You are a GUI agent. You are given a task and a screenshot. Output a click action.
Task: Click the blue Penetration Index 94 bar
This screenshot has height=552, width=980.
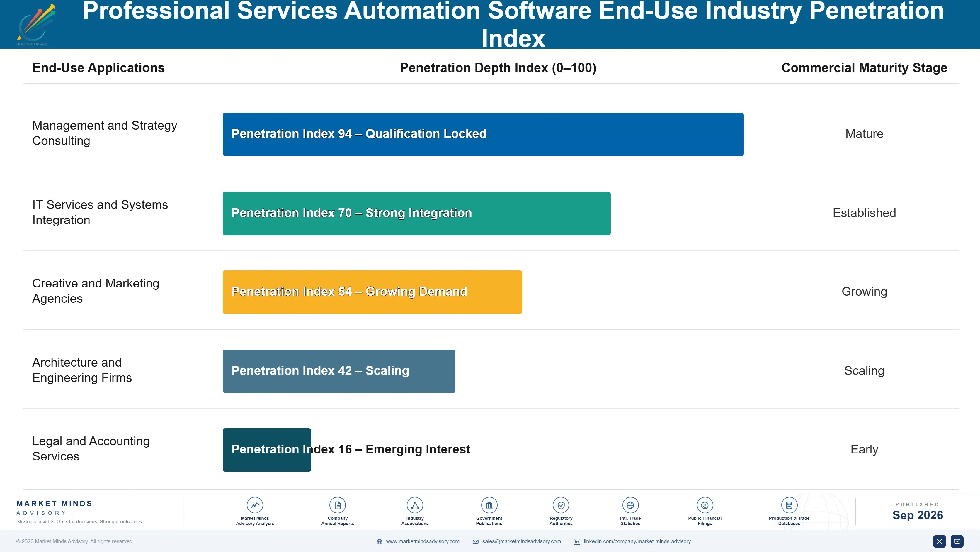[483, 134]
